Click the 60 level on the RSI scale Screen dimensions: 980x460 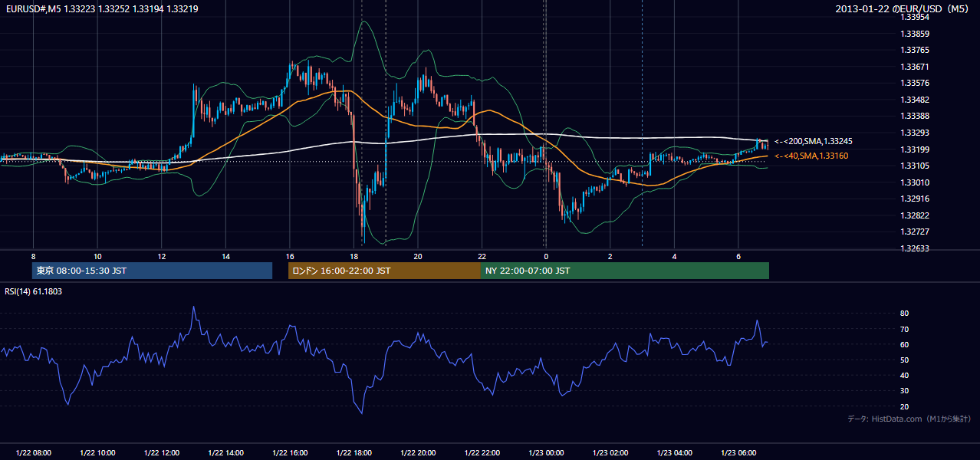tap(905, 344)
